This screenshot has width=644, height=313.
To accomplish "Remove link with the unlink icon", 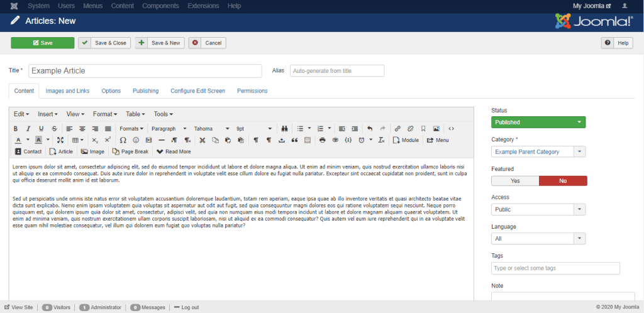I will pos(410,129).
